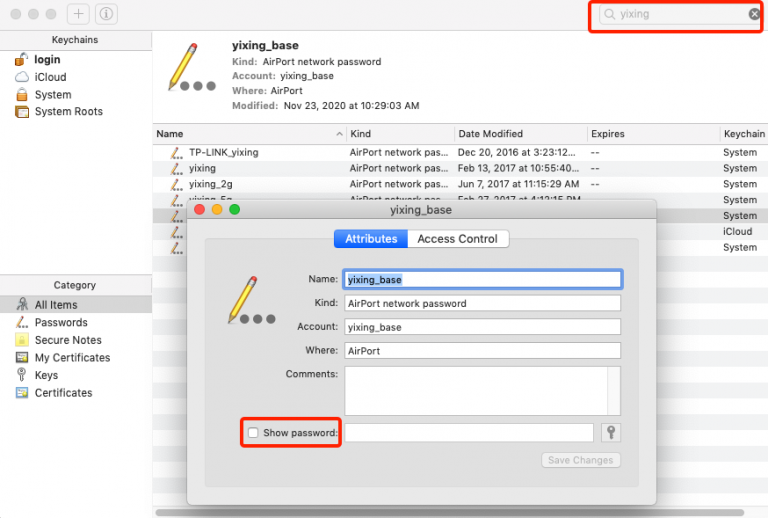This screenshot has width=768, height=518.
Task: Sort list by Keychain column header
Action: click(744, 134)
